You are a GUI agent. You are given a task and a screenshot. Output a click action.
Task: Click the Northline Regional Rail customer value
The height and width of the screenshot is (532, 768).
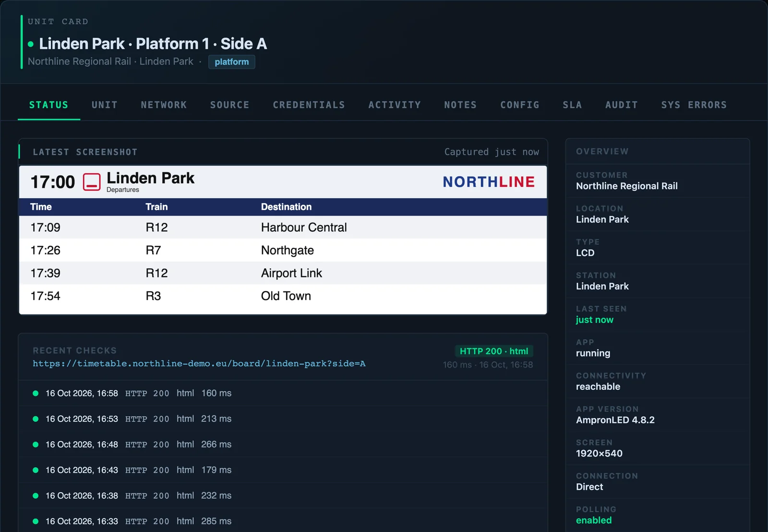(x=627, y=186)
